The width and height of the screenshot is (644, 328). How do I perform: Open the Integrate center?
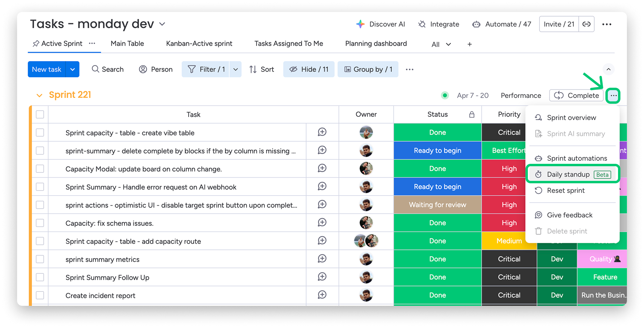click(x=439, y=24)
